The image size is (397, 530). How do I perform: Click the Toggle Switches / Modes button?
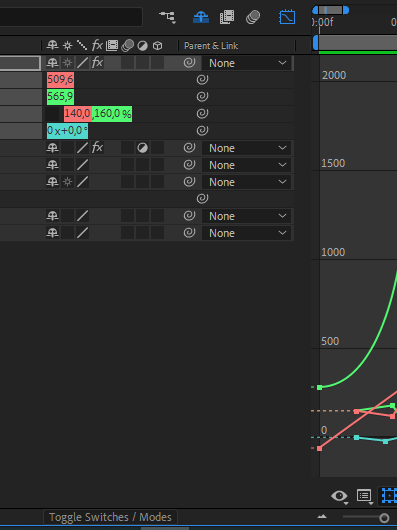tap(110, 517)
